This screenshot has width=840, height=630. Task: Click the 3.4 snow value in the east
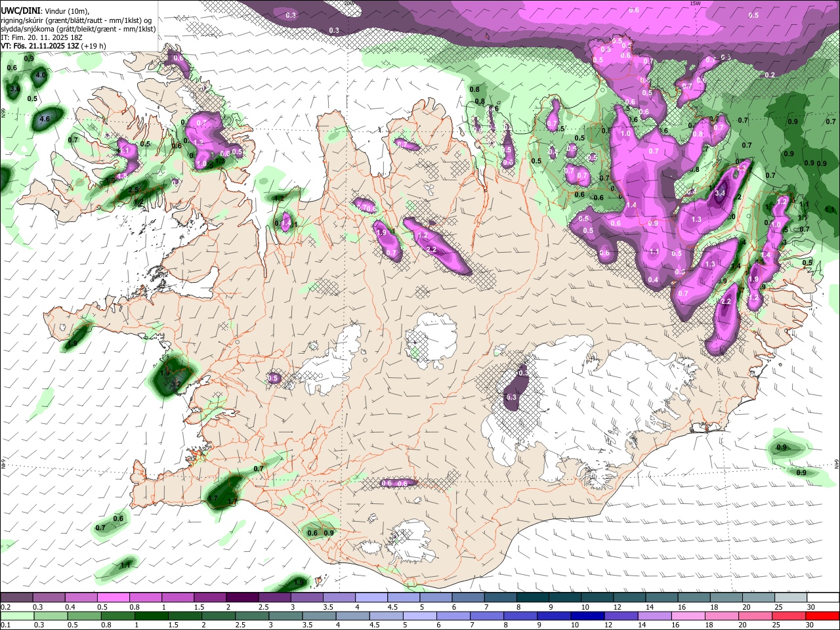coord(720,193)
